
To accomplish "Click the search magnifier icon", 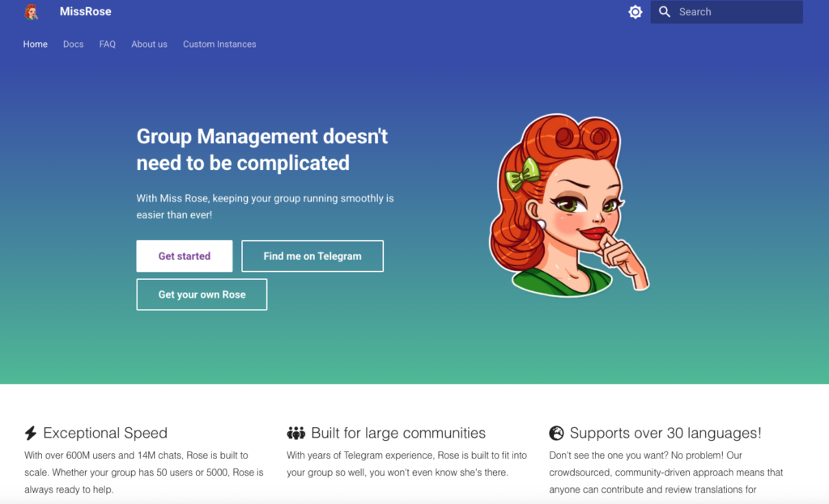I will click(x=664, y=11).
